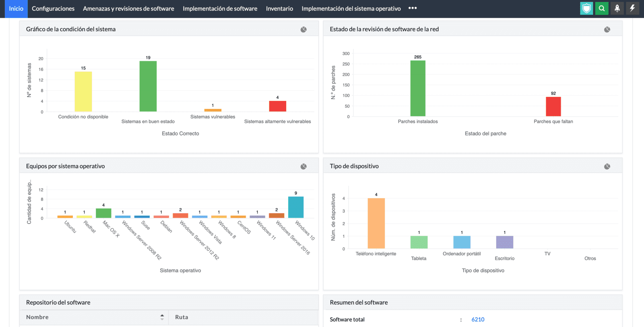Switch chart type for Gráfico de la condición del sistema
644x327 pixels.
click(303, 29)
